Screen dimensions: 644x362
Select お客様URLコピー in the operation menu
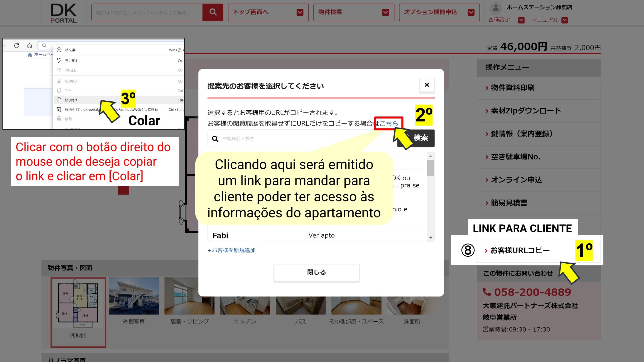pos(520,250)
